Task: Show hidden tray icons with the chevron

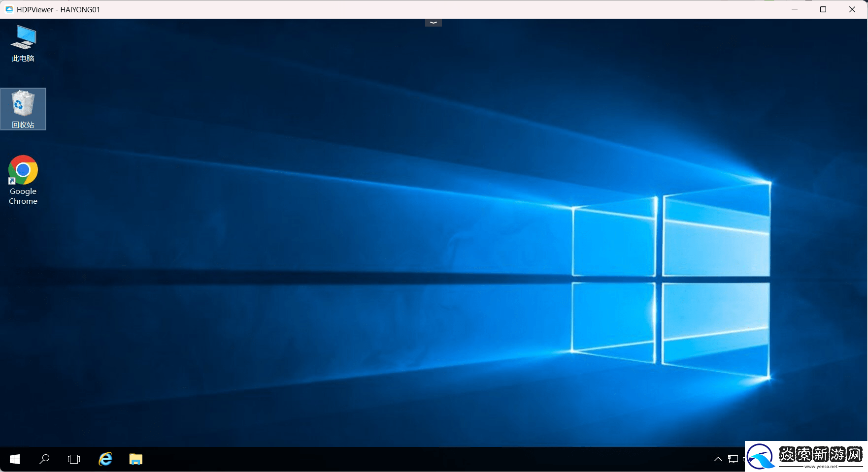Action: (718, 459)
